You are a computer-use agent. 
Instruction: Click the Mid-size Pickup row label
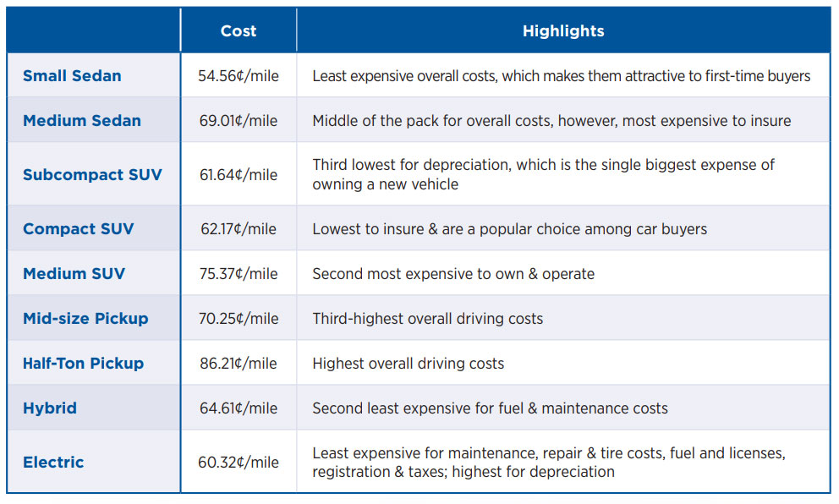85,319
